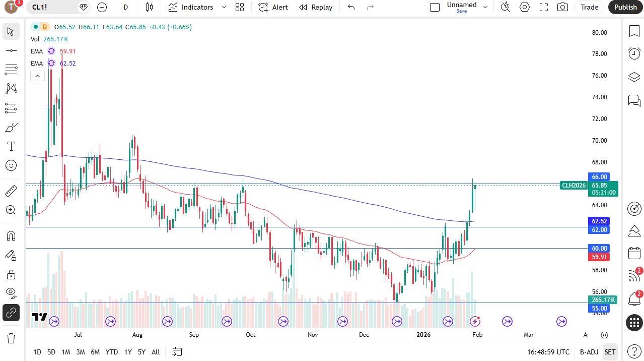Switch to the 1Y timeframe tab
The image size is (644, 361).
pos(127,352)
